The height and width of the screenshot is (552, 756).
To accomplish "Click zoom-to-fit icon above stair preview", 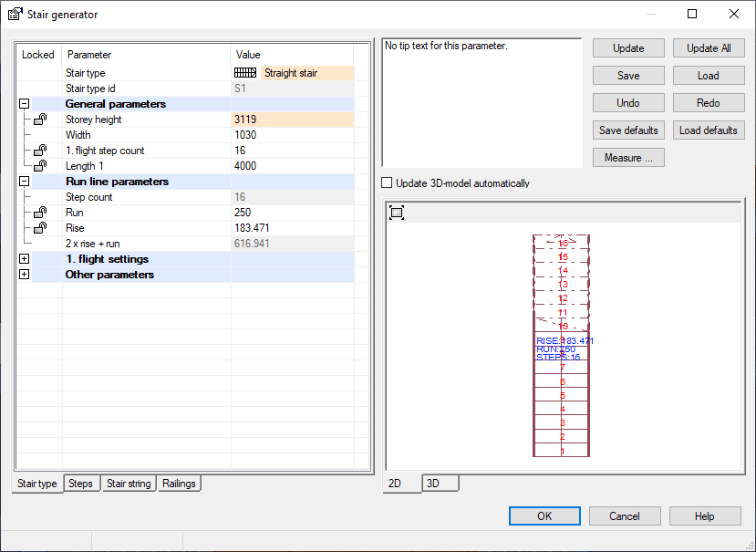I will click(x=397, y=213).
